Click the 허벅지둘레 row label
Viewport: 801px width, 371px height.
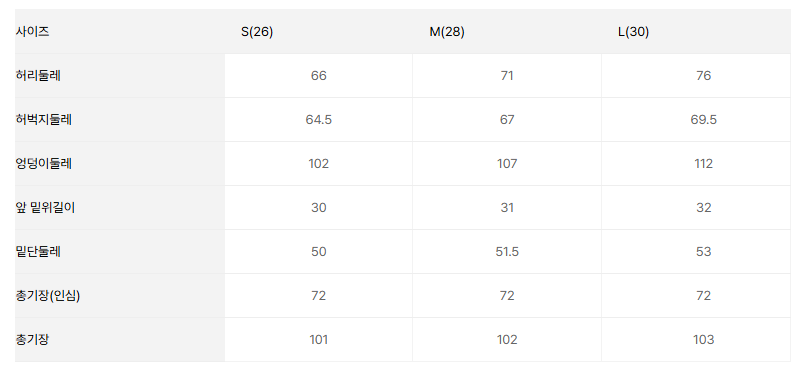coord(44,120)
